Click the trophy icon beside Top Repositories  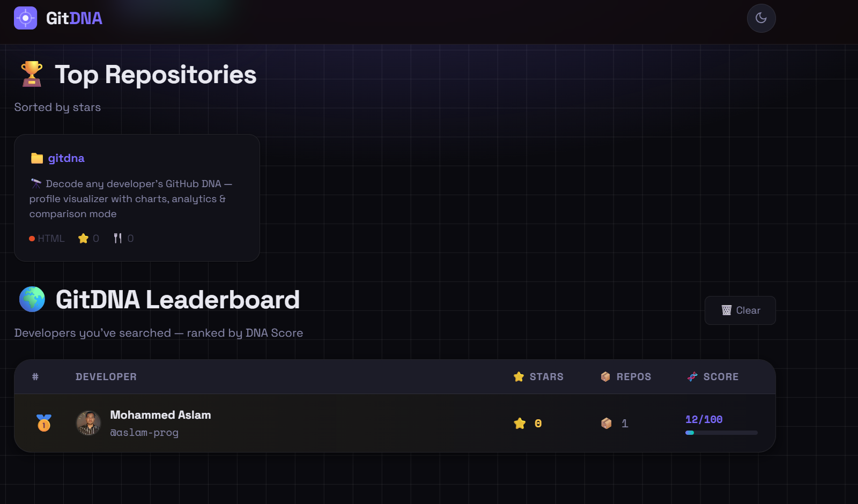(31, 73)
